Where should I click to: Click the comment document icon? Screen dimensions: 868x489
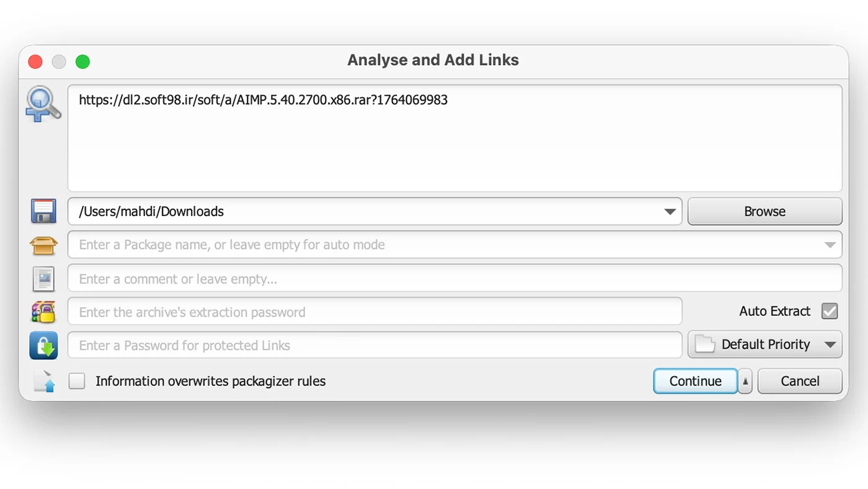43,279
